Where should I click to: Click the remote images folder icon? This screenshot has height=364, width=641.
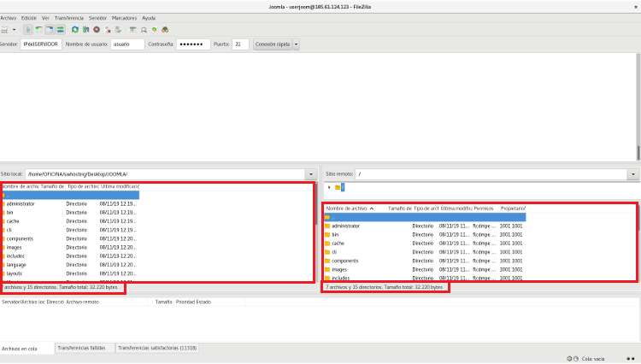coord(327,270)
